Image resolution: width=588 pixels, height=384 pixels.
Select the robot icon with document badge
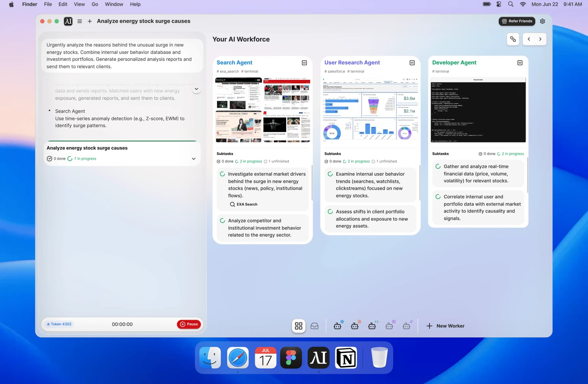[355, 326]
